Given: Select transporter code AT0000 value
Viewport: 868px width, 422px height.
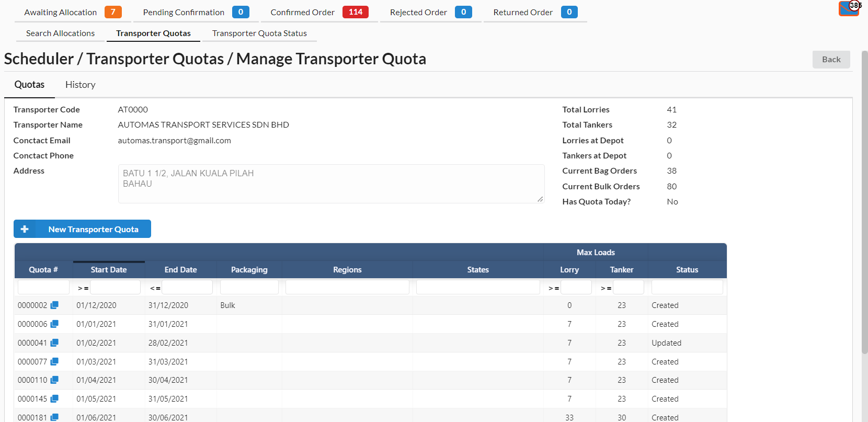Looking at the screenshot, I should (133, 109).
